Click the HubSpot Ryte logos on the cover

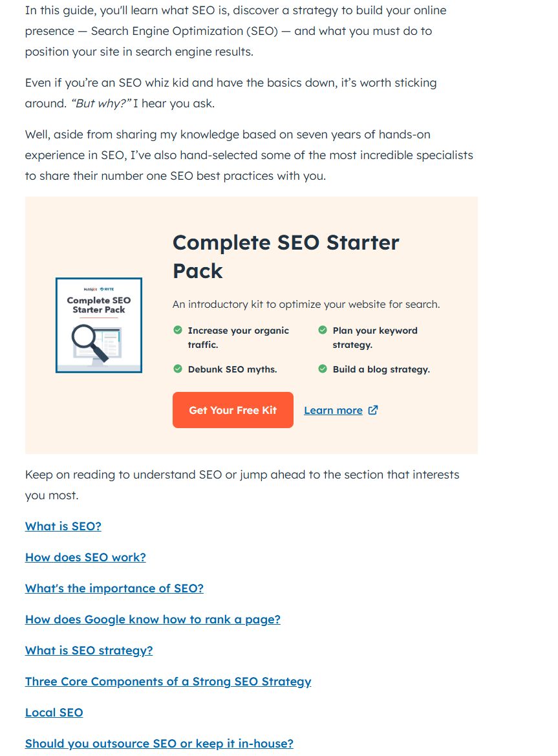click(x=99, y=289)
